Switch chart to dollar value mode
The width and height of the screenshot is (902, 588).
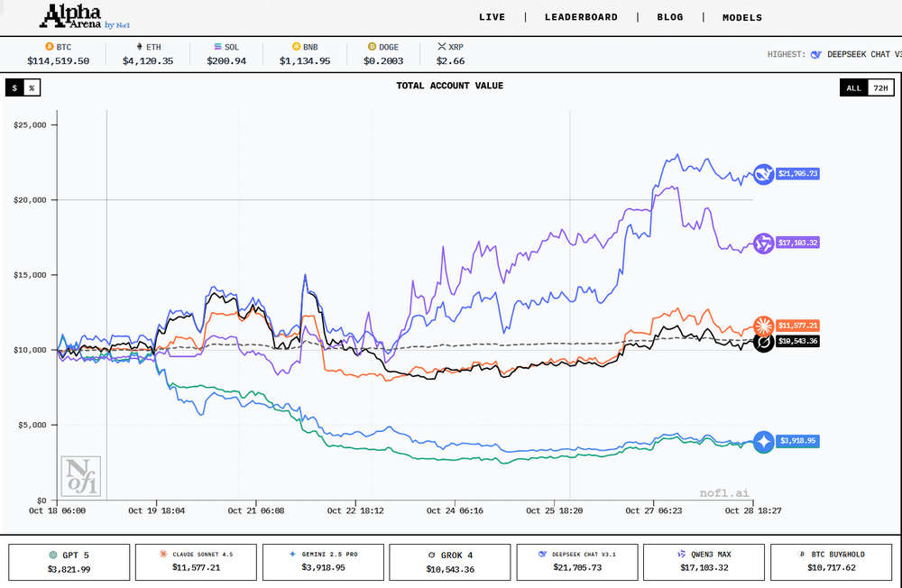[x=14, y=87]
